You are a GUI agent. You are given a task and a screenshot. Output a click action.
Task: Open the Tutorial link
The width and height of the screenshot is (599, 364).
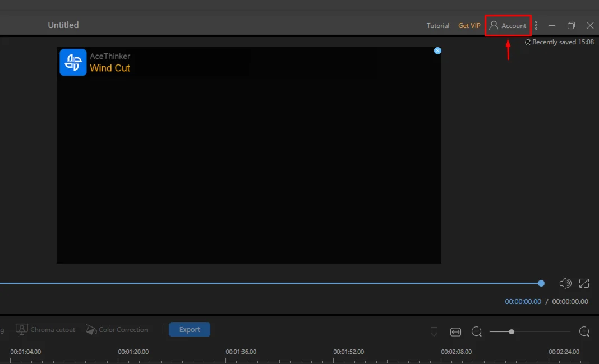point(438,26)
